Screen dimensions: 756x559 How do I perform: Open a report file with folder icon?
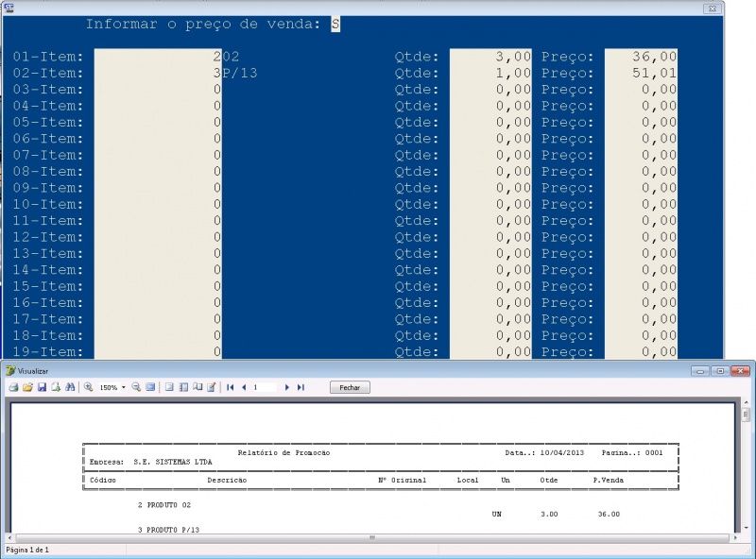pyautogui.click(x=27, y=387)
